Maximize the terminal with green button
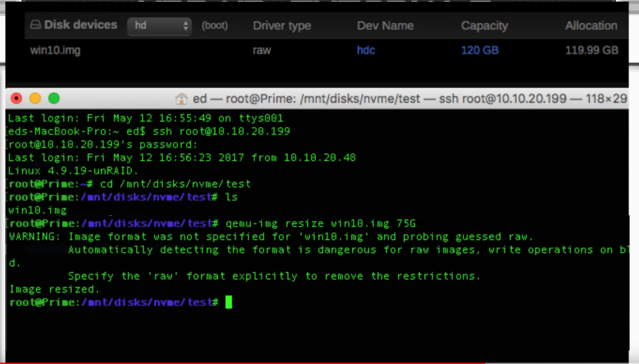 [x=54, y=98]
